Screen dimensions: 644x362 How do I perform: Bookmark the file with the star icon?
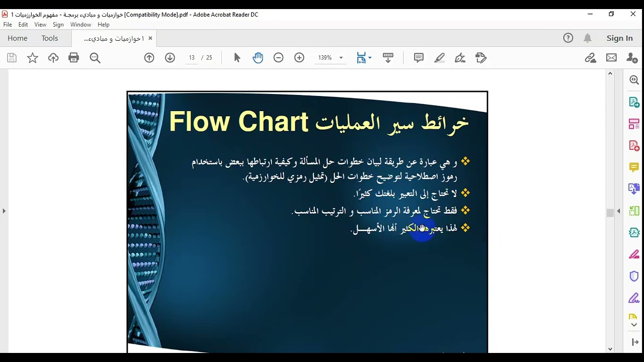(x=33, y=58)
